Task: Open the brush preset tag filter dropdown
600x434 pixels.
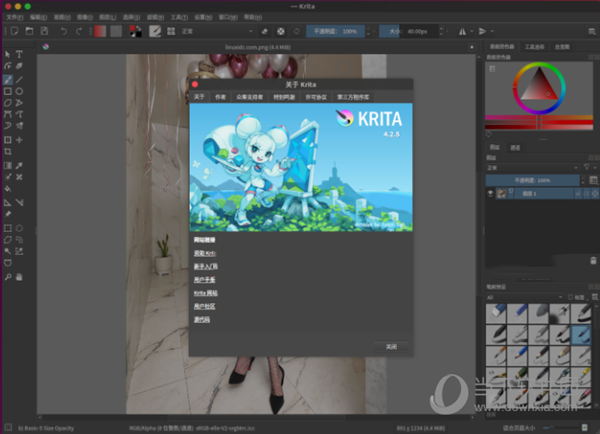Action: [524, 297]
